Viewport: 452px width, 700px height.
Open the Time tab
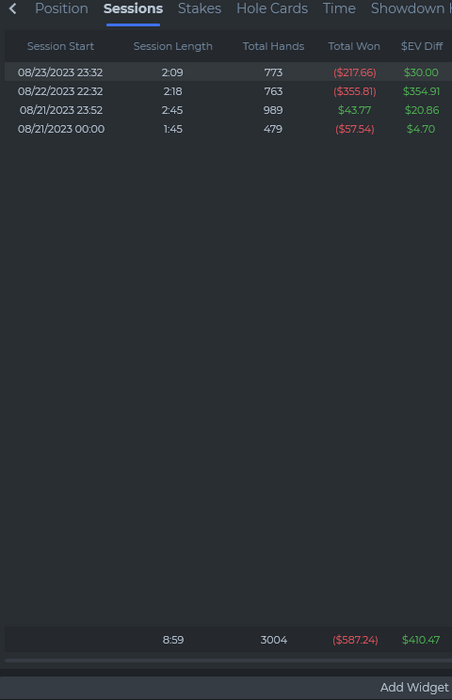pyautogui.click(x=339, y=8)
